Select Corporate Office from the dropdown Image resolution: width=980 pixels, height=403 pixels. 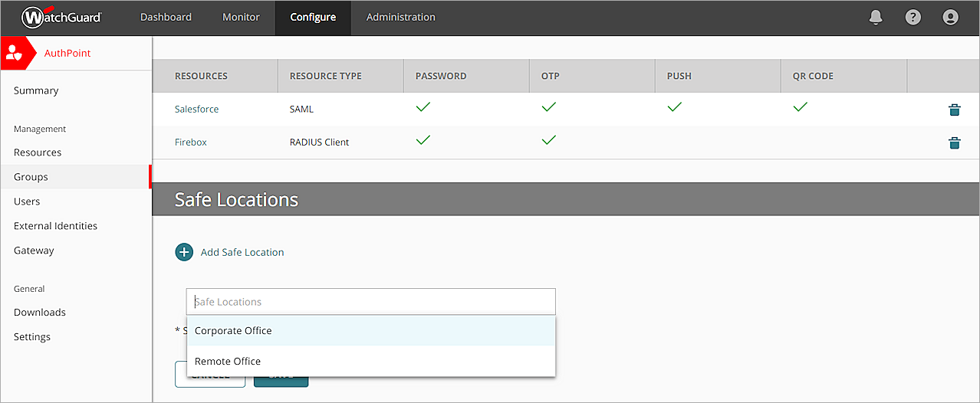(233, 331)
